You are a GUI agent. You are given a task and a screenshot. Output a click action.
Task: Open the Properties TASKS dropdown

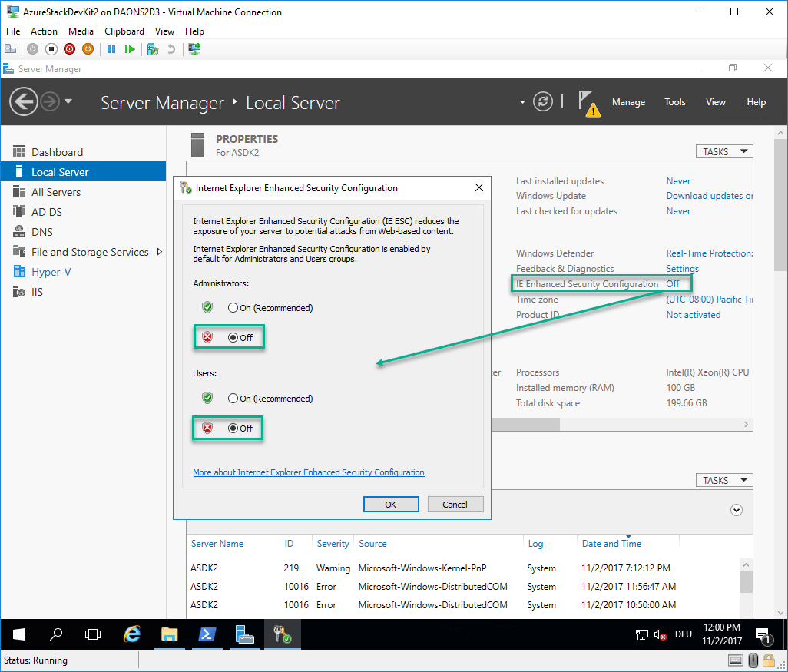point(724,151)
